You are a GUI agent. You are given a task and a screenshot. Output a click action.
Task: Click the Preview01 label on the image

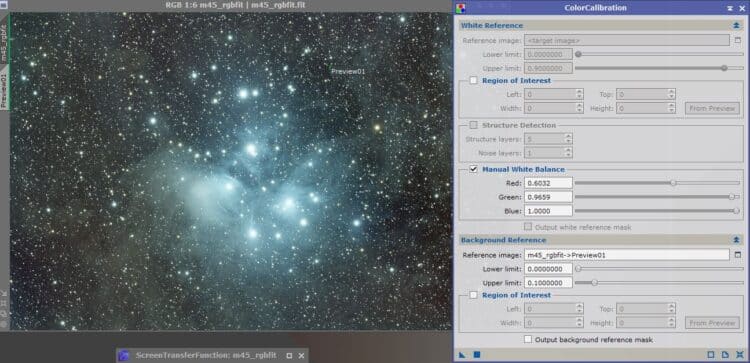348,72
